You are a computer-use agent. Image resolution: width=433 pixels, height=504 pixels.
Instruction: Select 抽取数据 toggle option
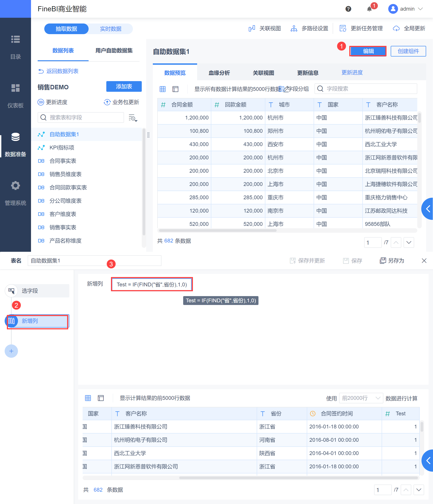coord(66,29)
